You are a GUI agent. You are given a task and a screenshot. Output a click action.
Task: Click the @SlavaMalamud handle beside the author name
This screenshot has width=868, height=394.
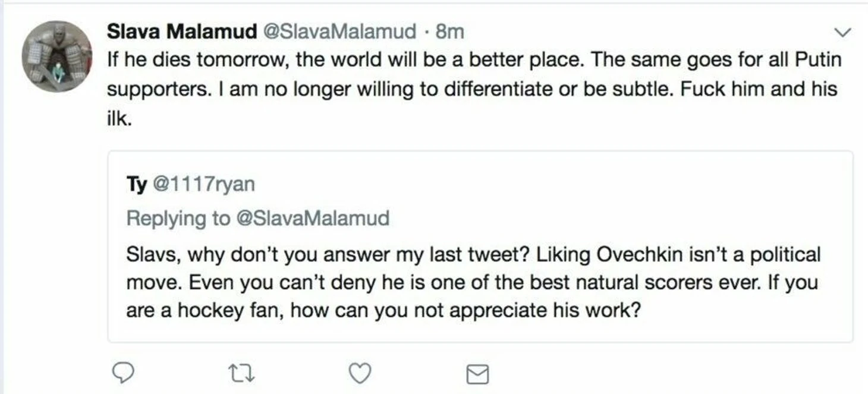coord(339,31)
